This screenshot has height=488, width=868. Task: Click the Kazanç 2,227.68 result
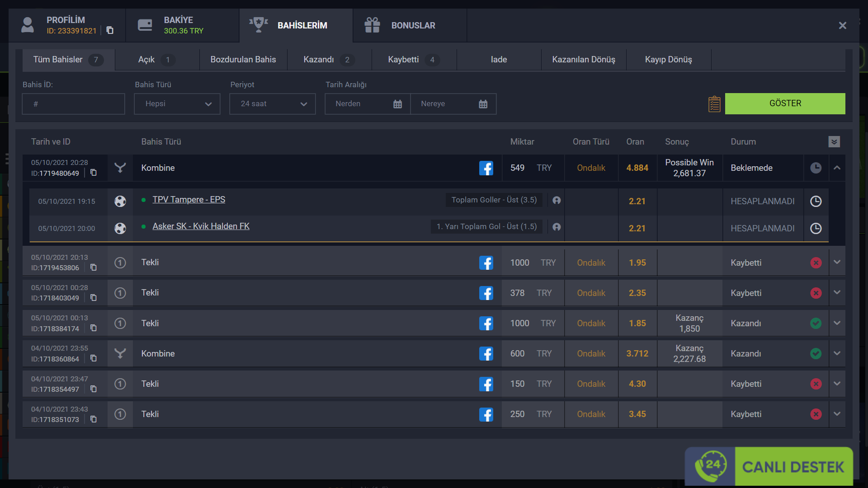pos(689,353)
